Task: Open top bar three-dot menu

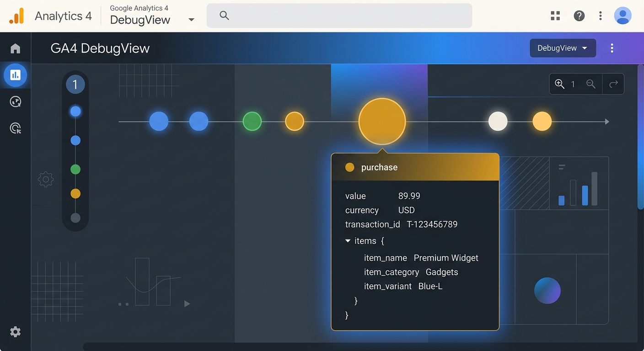Action: tap(601, 16)
